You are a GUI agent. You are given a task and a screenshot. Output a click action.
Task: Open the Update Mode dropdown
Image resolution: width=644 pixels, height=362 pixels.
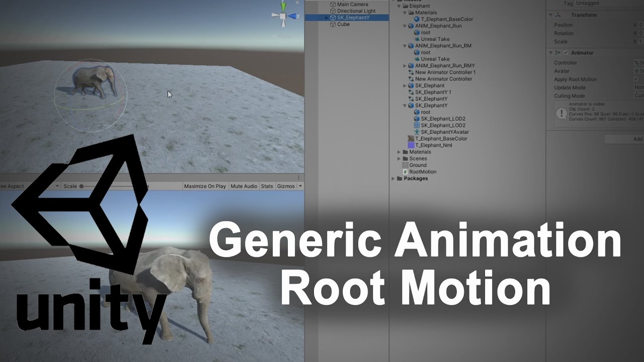click(638, 87)
